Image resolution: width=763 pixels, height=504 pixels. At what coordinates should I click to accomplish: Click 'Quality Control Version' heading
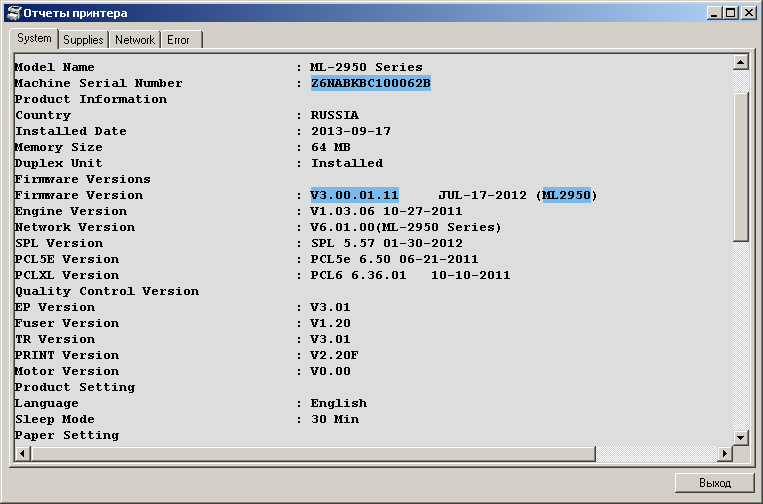click(107, 291)
